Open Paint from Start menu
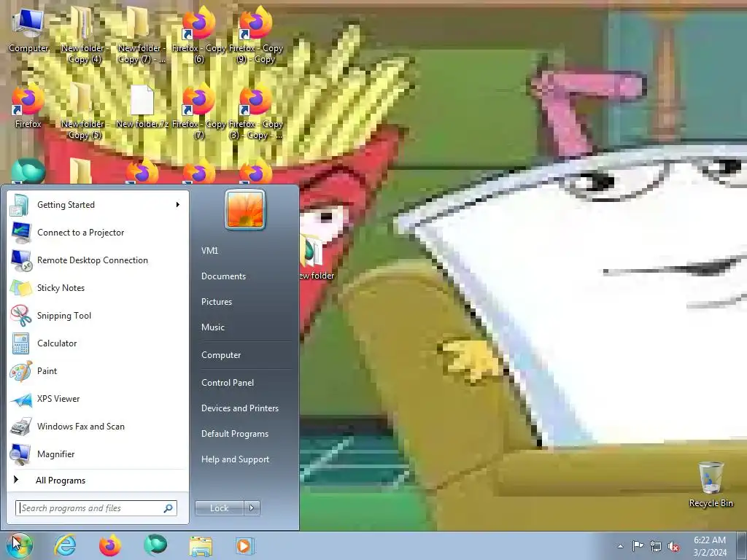Image resolution: width=747 pixels, height=560 pixels. pos(98,371)
